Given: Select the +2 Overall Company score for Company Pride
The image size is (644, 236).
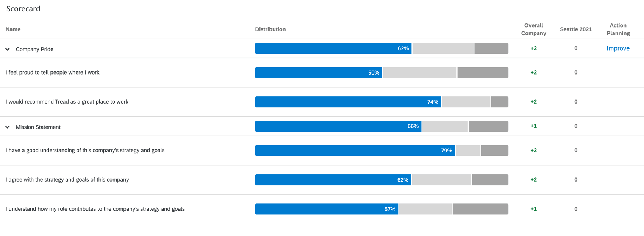Looking at the screenshot, I should click(x=533, y=48).
